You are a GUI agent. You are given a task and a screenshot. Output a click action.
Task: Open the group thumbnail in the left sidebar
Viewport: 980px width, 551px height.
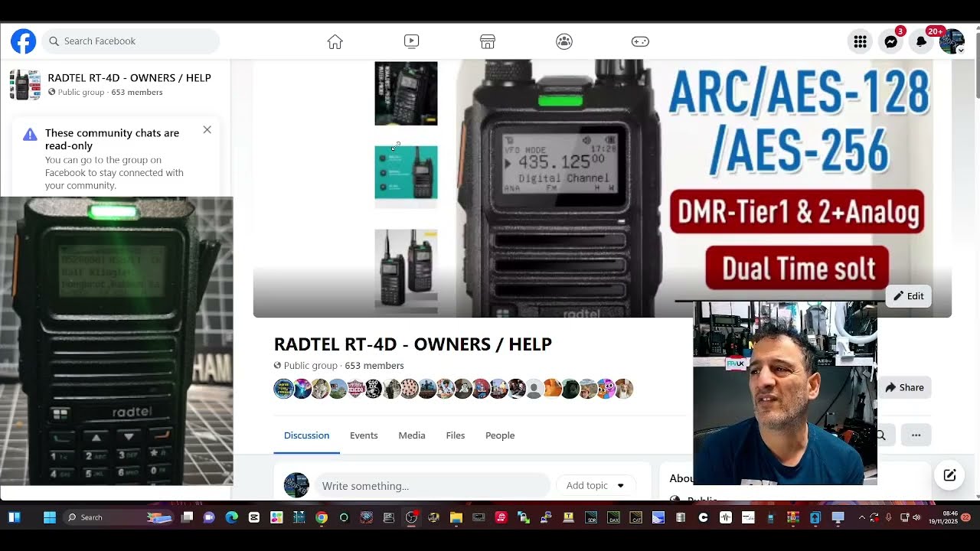click(x=24, y=85)
